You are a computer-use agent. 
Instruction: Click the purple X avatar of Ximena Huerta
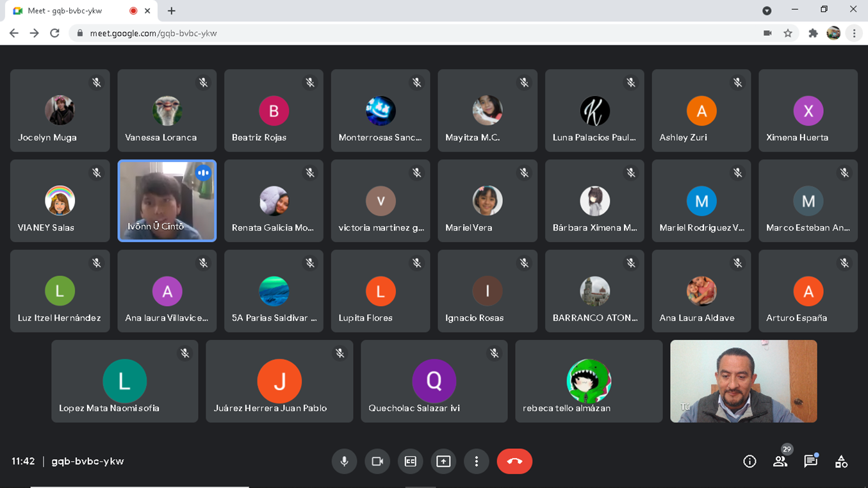coord(808,111)
